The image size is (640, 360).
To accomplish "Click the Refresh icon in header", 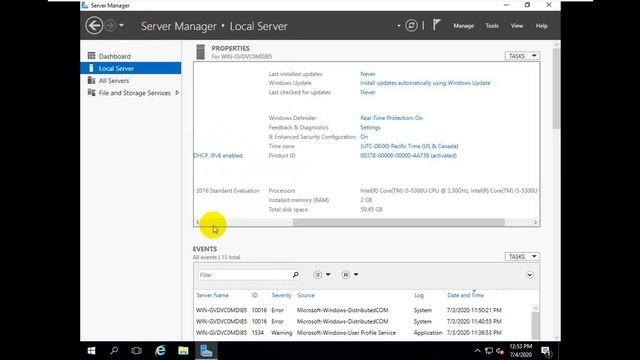I will click(411, 26).
